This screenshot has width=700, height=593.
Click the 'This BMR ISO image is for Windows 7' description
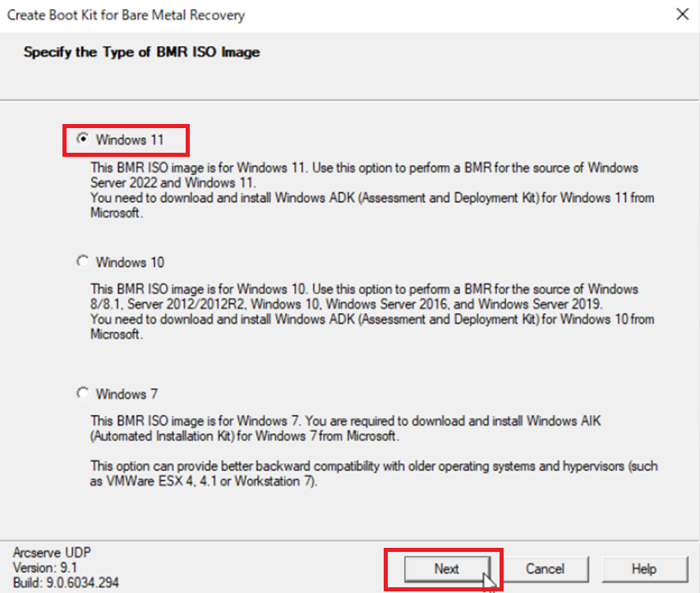(x=346, y=429)
